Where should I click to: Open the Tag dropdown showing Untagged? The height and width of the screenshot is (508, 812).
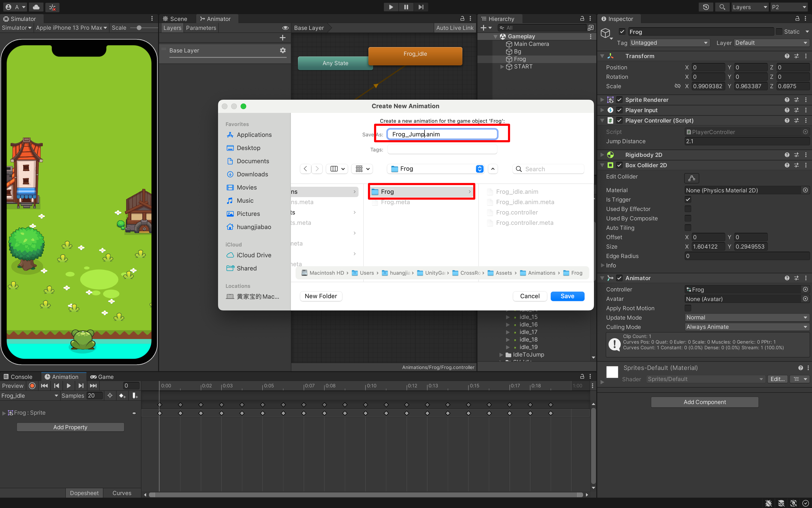tap(669, 43)
